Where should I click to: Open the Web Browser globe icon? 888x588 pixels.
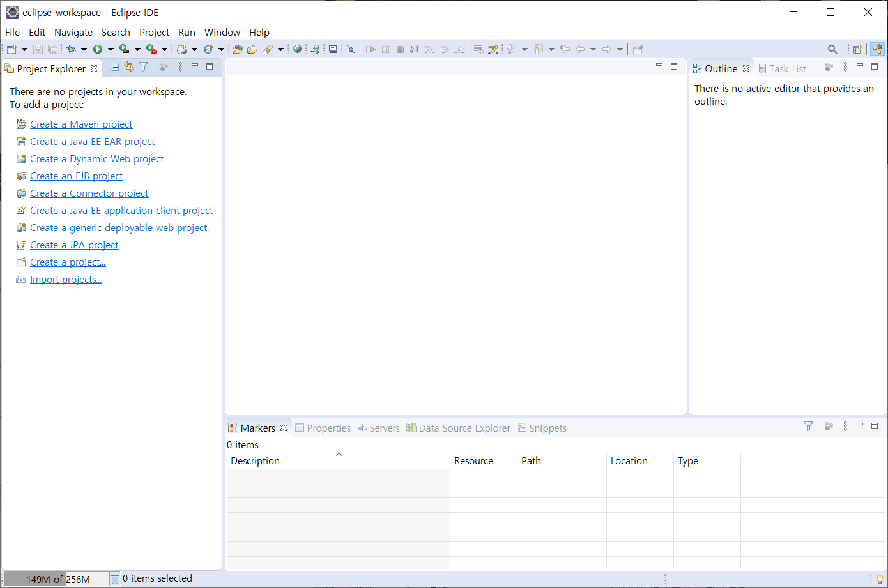[297, 49]
